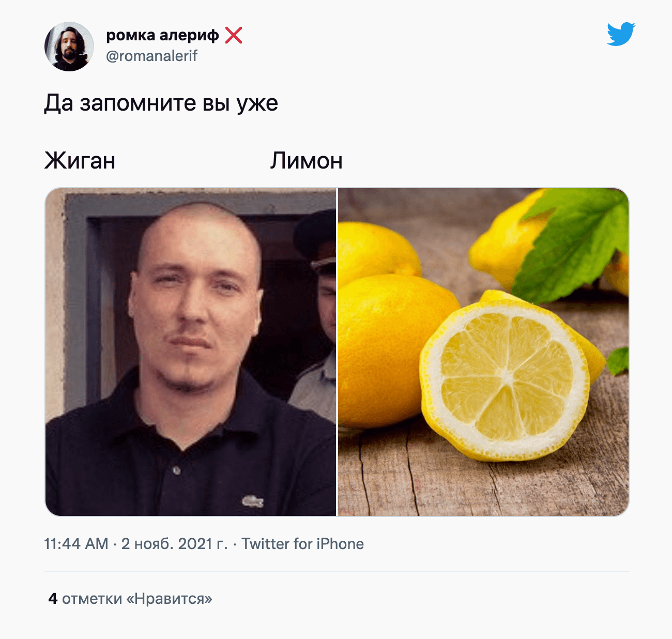Image resolution: width=672 pixels, height=639 pixels.
Task: Open the romanalerif profile avatar
Action: pos(69,47)
